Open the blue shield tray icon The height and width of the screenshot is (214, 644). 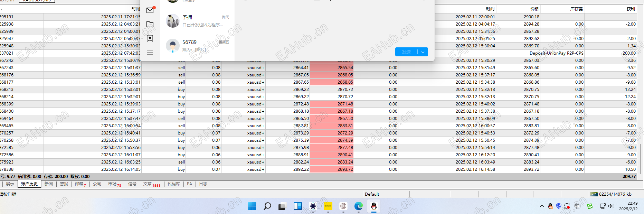pyautogui.click(x=559, y=206)
